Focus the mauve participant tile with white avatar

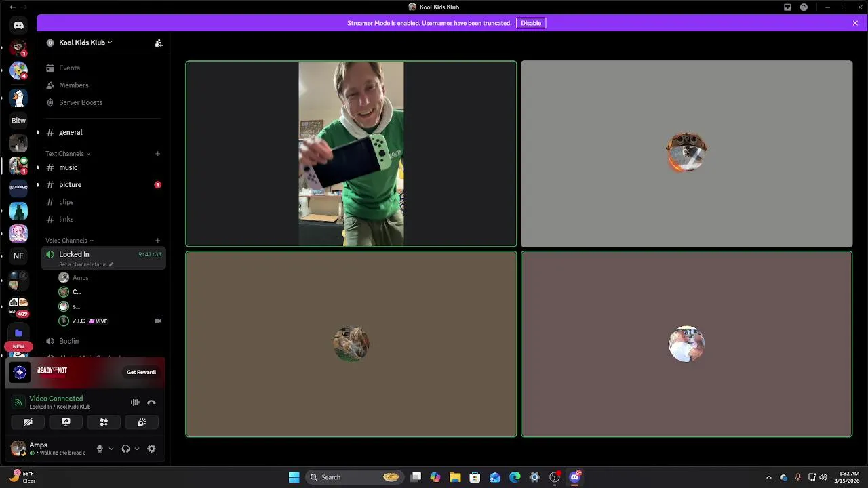[686, 344]
